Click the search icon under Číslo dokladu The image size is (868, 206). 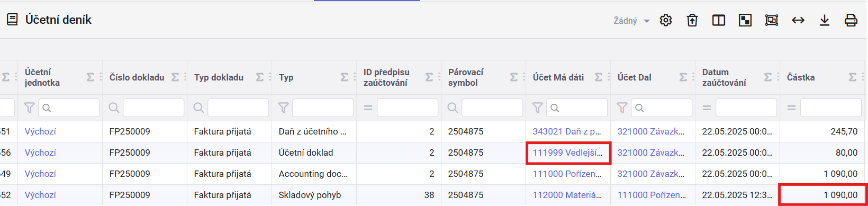click(x=114, y=108)
